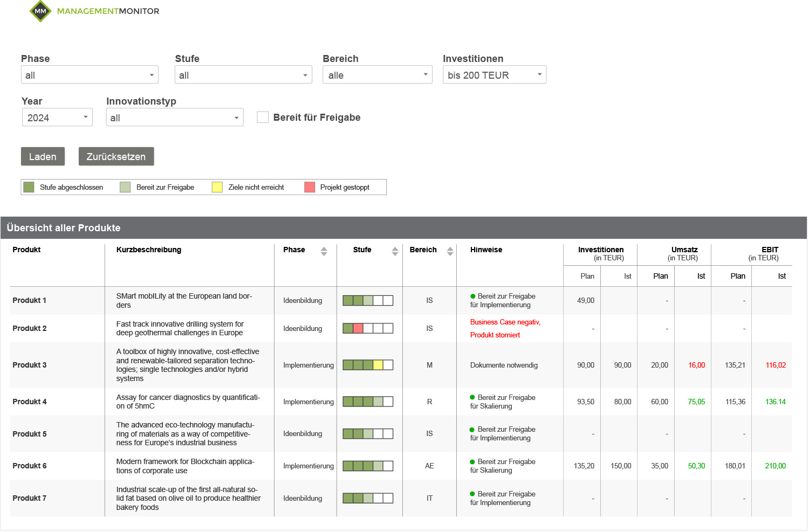Image resolution: width=809 pixels, height=532 pixels.
Task: Click description 'Assay for cancer diagnostics'
Action: click(x=188, y=402)
